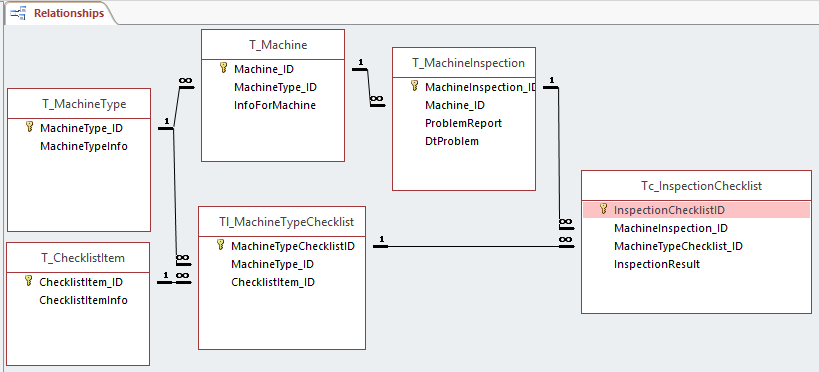Viewport: 819px width, 372px height.
Task: Select the InfoForMachine field
Action: click(275, 105)
